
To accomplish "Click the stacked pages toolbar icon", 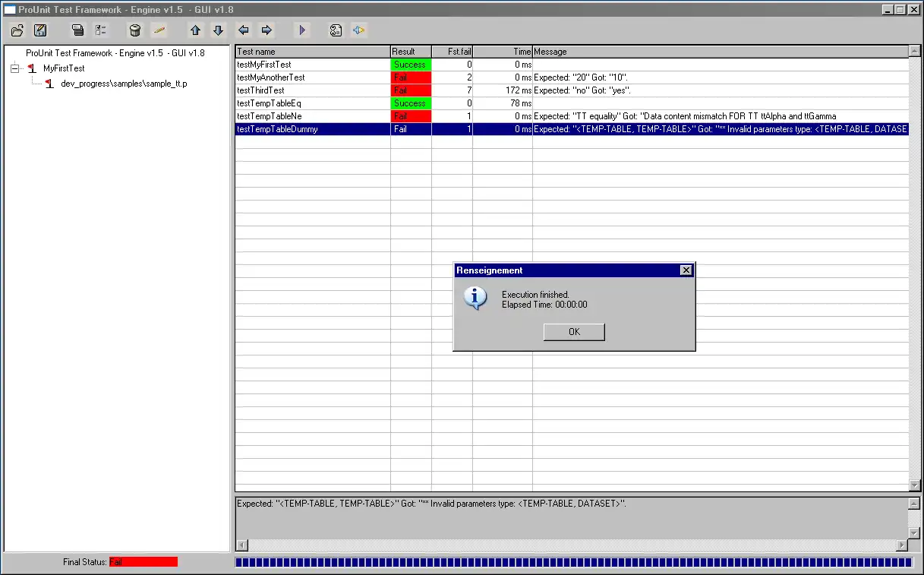I will click(x=77, y=30).
